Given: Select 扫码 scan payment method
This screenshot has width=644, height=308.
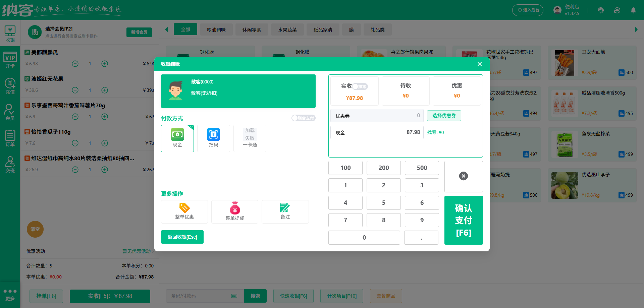Looking at the screenshot, I should pyautogui.click(x=213, y=138).
